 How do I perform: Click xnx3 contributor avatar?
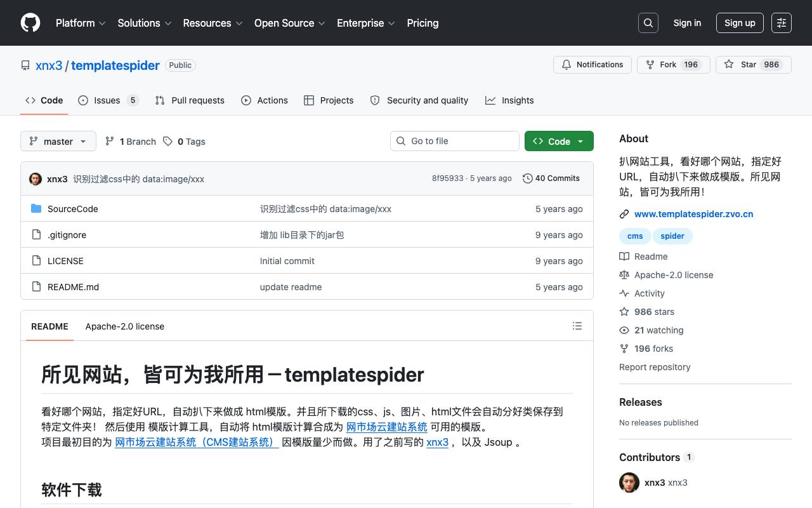click(629, 483)
